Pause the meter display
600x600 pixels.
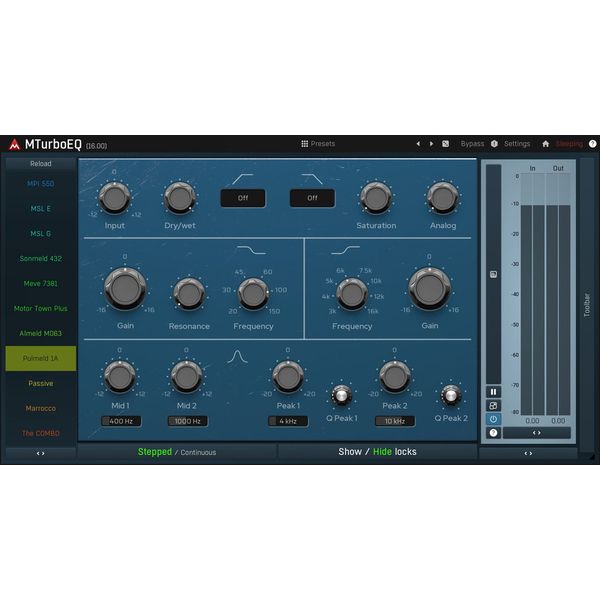[493, 392]
